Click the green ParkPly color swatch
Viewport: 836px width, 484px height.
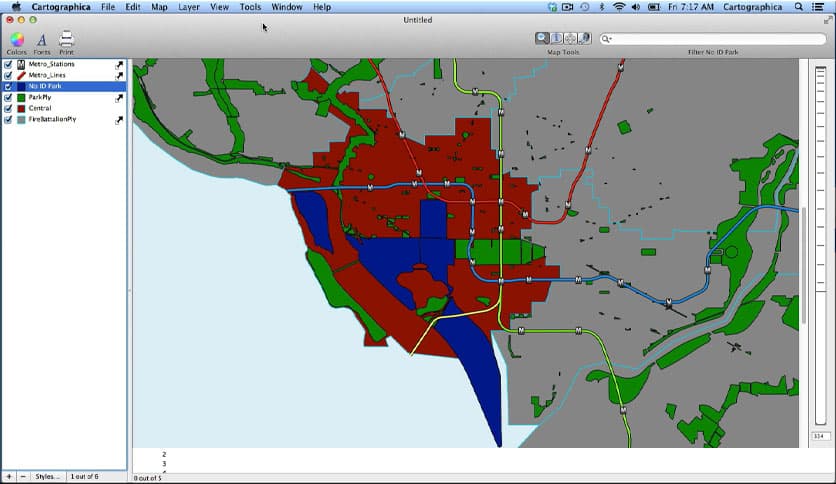pyautogui.click(x=21, y=98)
